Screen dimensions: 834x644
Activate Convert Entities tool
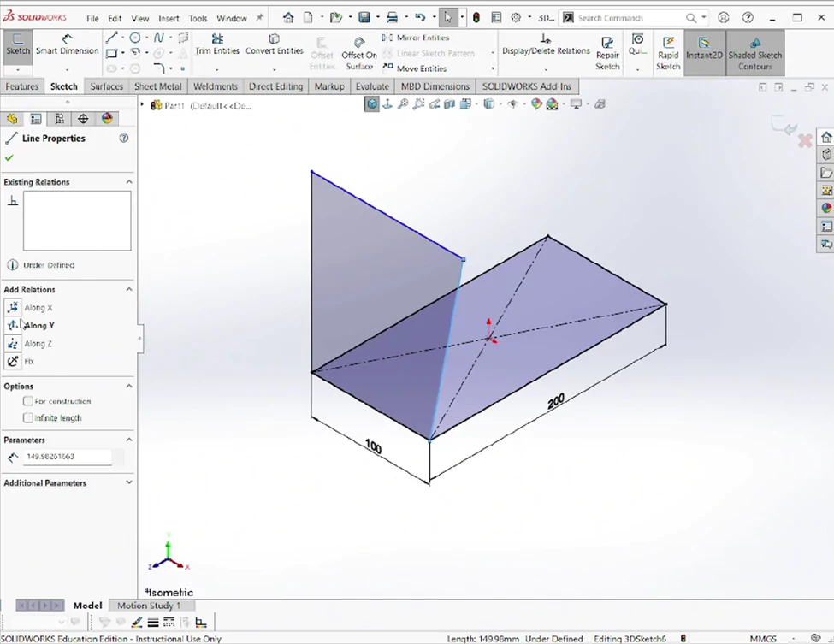coord(274,44)
